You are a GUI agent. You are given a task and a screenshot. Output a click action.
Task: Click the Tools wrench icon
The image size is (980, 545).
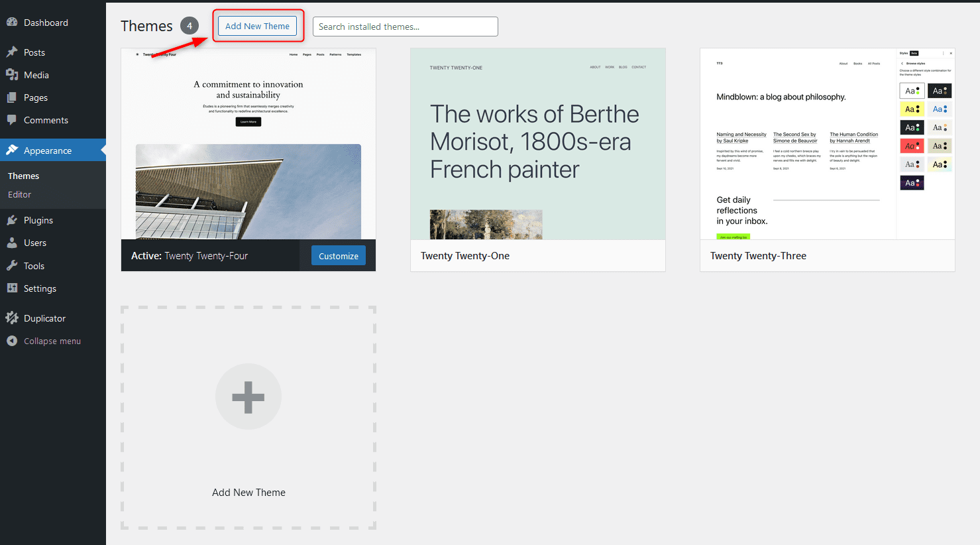click(12, 266)
